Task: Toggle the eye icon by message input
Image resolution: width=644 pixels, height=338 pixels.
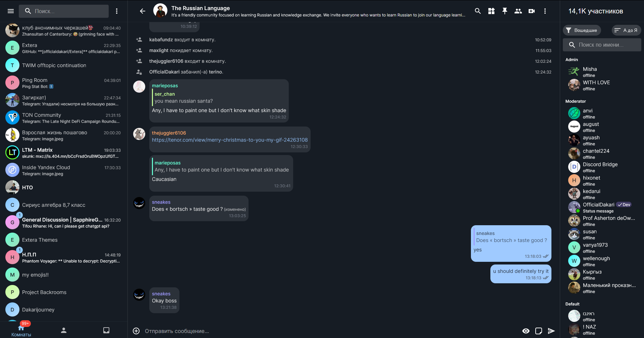Action: click(526, 331)
